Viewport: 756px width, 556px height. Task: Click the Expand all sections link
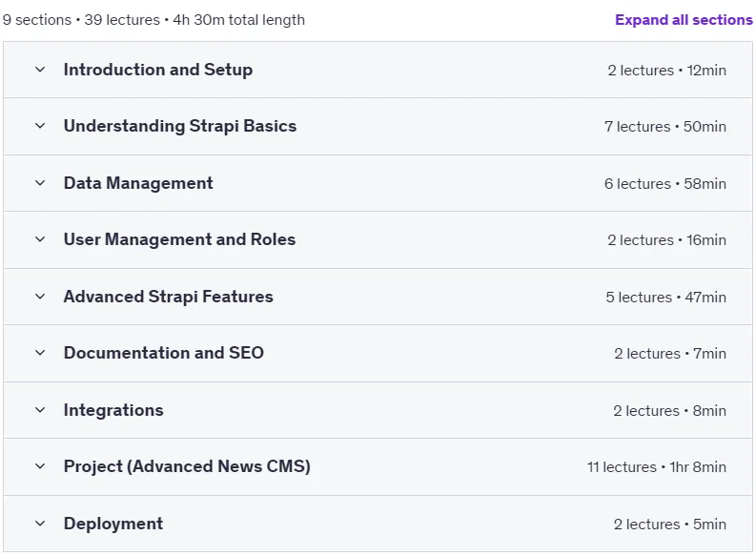[x=684, y=20]
